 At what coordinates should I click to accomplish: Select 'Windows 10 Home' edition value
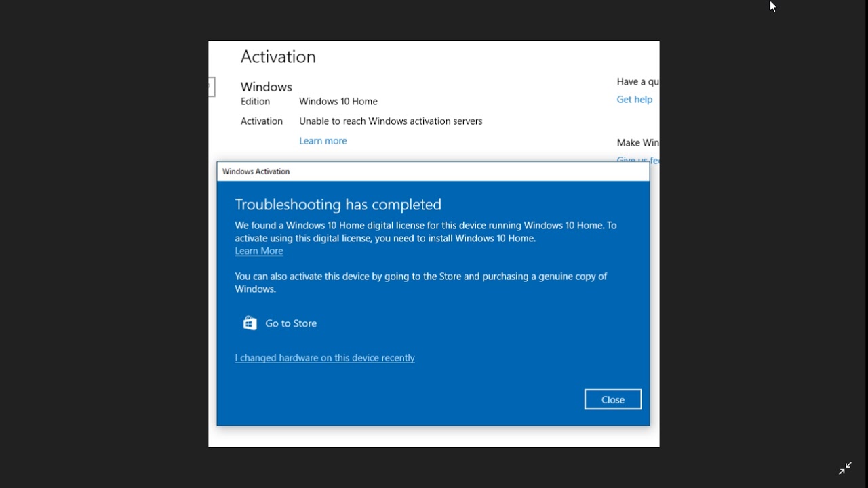pyautogui.click(x=338, y=102)
